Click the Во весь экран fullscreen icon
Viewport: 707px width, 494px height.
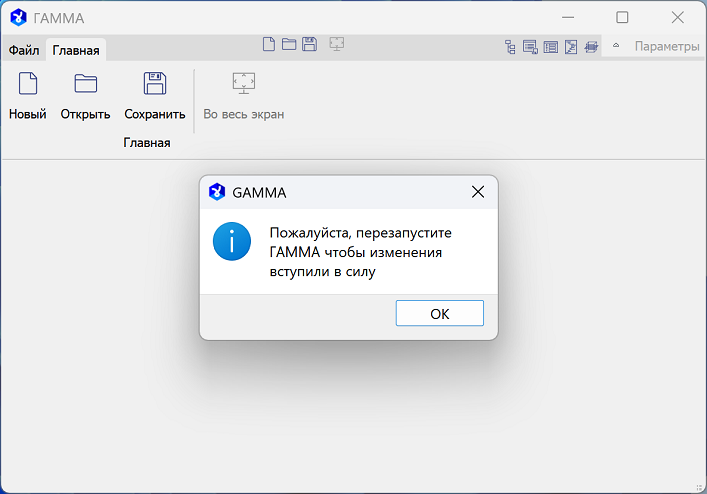(x=243, y=85)
